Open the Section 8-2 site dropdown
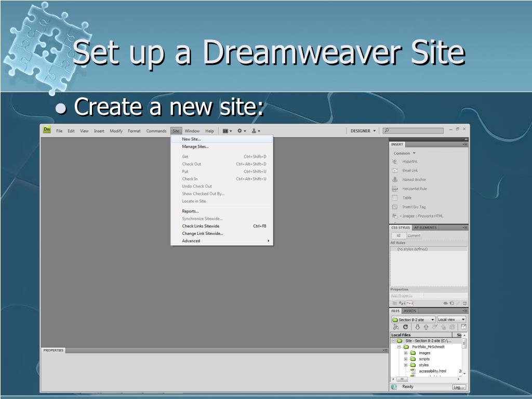 (x=413, y=320)
